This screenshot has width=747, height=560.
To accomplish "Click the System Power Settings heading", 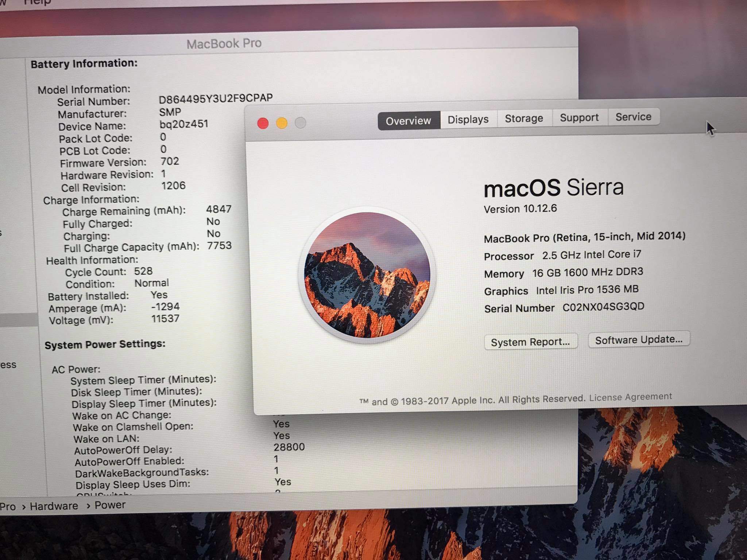I will click(105, 344).
